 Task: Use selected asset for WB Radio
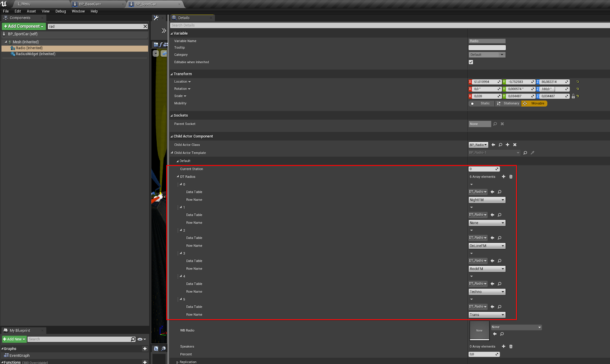point(495,334)
